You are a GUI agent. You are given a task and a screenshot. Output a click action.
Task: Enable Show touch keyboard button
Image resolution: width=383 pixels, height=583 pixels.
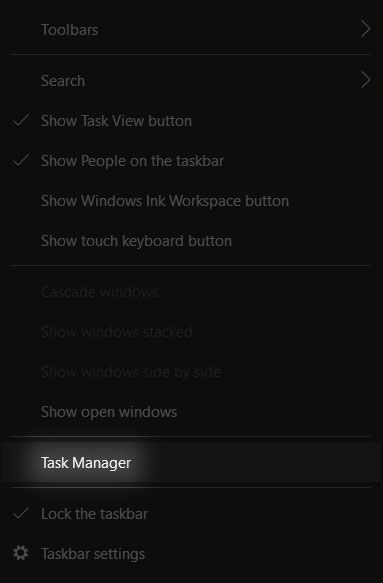coord(192,241)
